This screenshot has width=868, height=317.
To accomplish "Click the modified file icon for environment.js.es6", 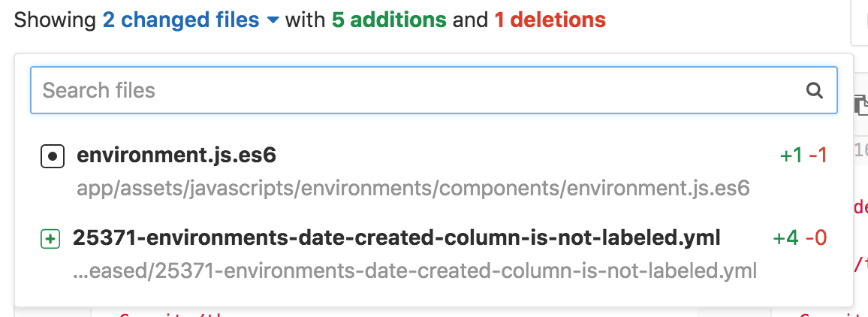I will (x=53, y=156).
